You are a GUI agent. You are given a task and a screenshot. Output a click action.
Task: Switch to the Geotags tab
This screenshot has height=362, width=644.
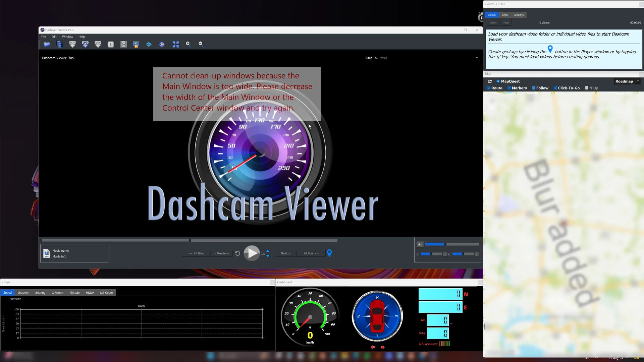tap(519, 15)
